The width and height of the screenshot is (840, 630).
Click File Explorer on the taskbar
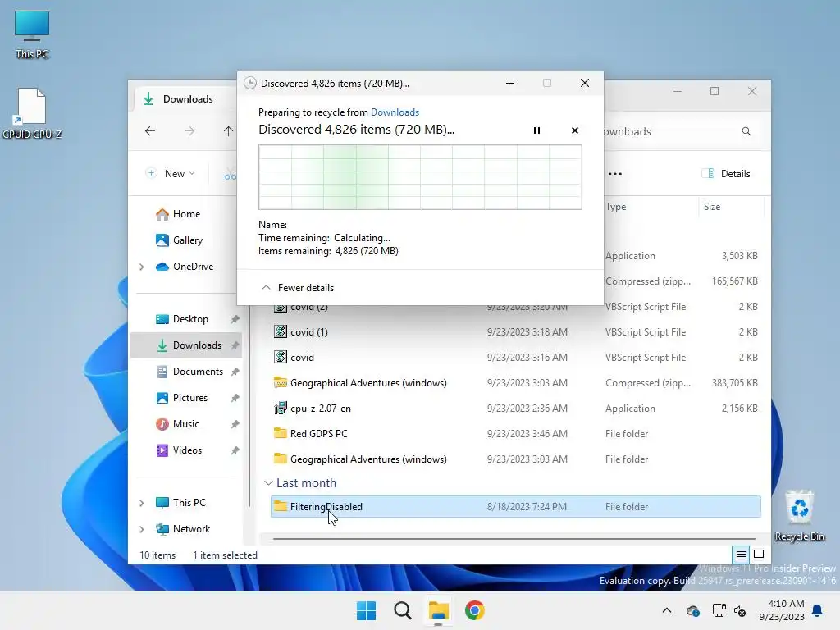coord(438,610)
